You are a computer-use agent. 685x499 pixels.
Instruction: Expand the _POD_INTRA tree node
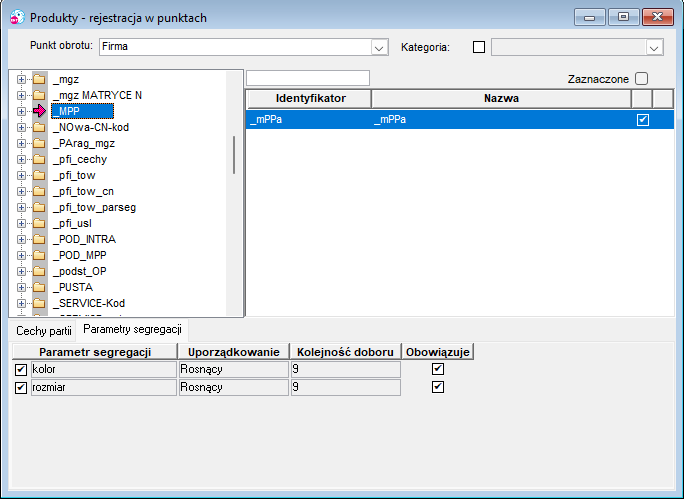pyautogui.click(x=21, y=239)
